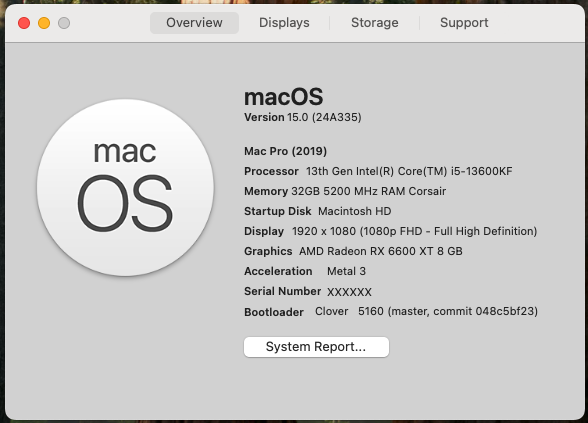
Task: Click the Processor label
Action: pyautogui.click(x=271, y=171)
